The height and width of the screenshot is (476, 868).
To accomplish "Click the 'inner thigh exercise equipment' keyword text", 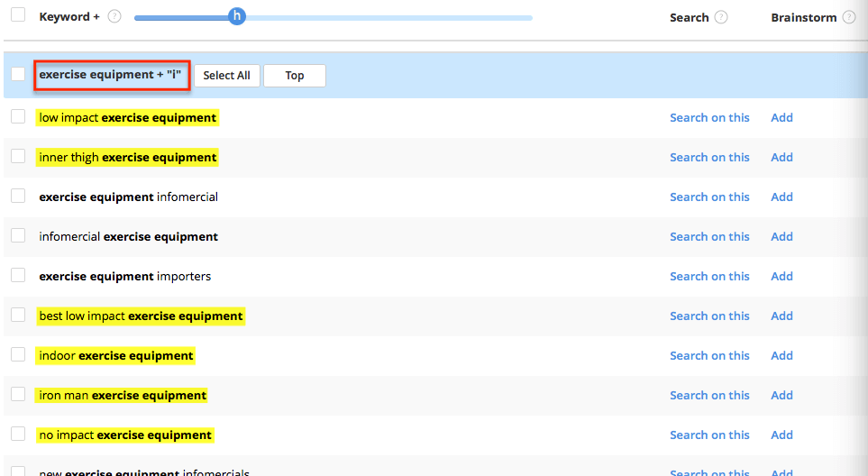I will [x=127, y=157].
